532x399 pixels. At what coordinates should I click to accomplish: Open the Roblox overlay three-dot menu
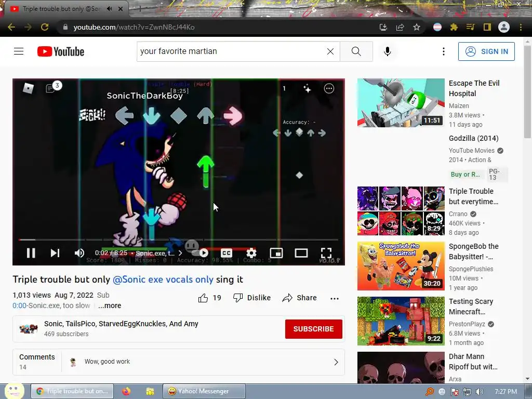coord(329,88)
